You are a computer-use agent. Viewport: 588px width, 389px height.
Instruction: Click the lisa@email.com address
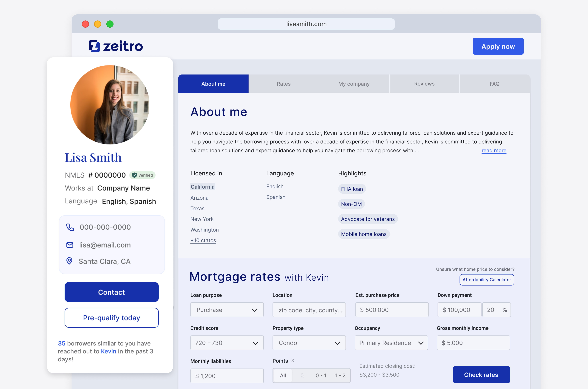[105, 245]
